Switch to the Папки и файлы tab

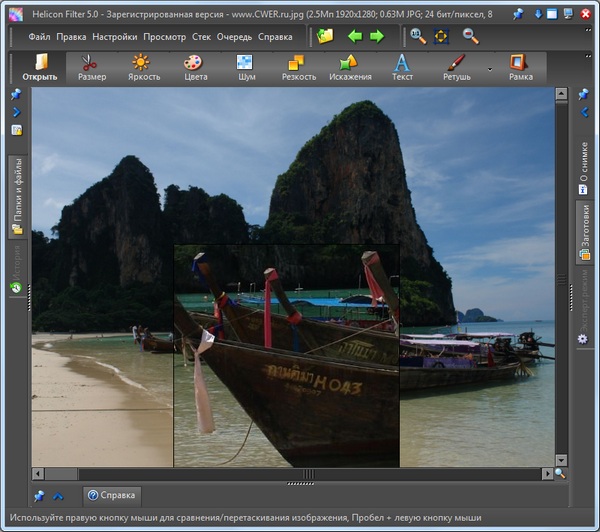17,195
